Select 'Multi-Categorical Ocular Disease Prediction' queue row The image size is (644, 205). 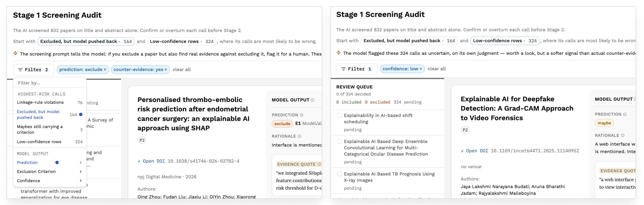point(387,151)
